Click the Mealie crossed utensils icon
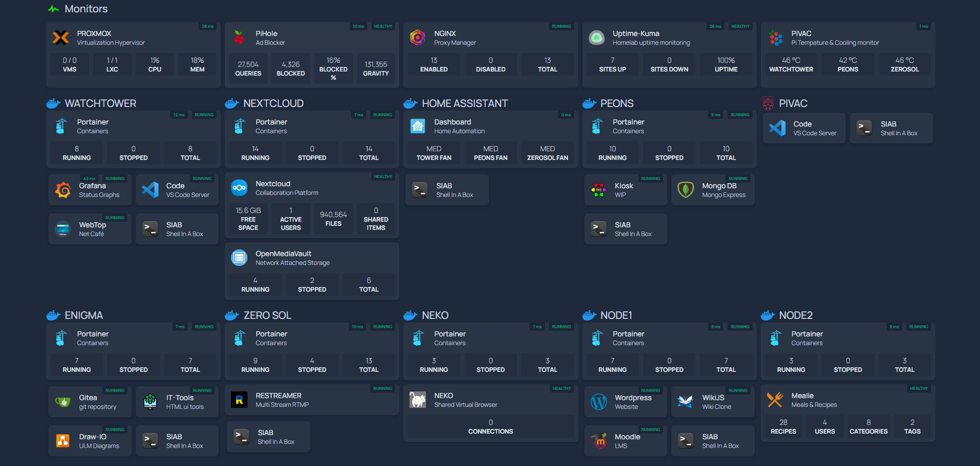This screenshot has width=980, height=466. pos(775,400)
